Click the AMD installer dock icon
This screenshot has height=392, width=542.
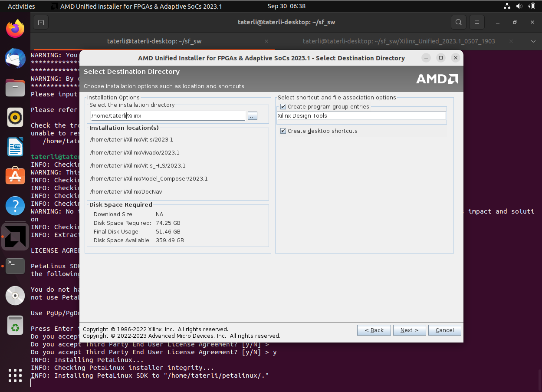click(15, 237)
